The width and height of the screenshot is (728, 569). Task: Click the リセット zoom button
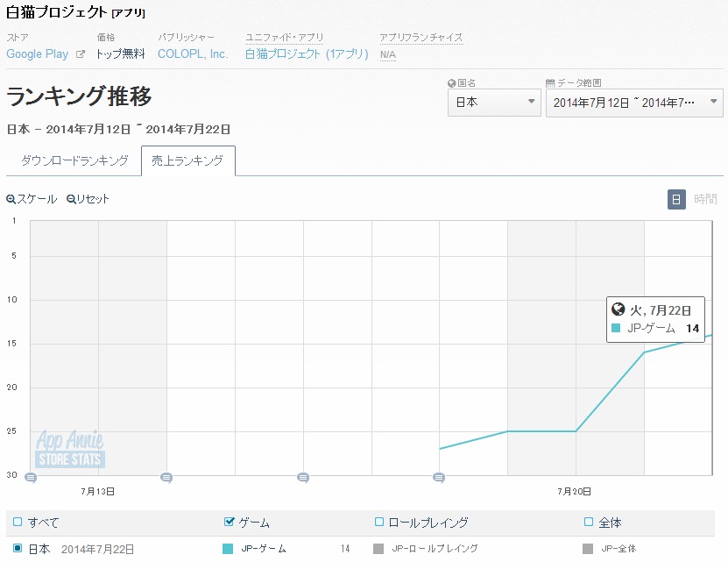point(88,199)
